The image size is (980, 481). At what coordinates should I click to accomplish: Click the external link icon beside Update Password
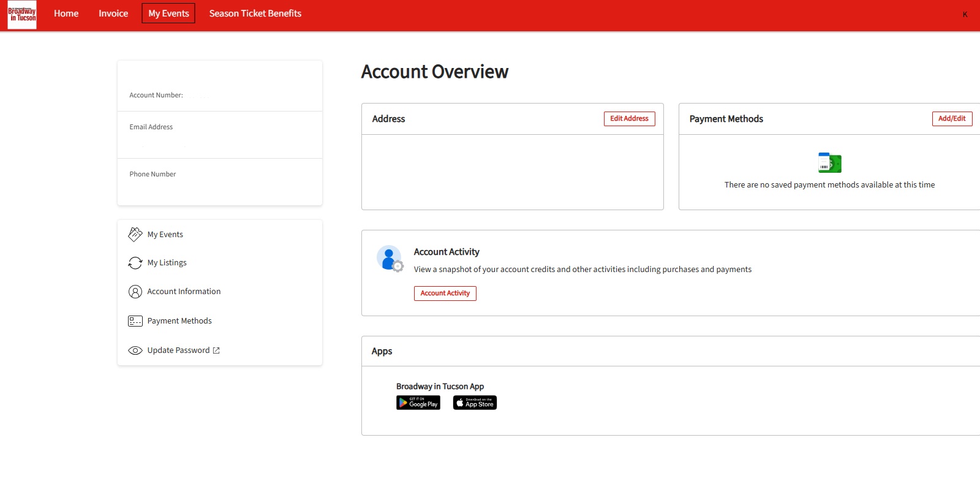pyautogui.click(x=216, y=350)
